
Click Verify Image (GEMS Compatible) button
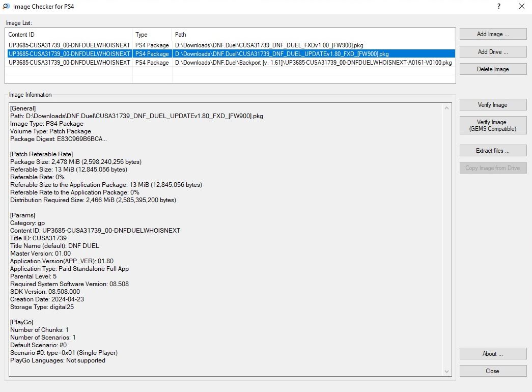point(493,125)
